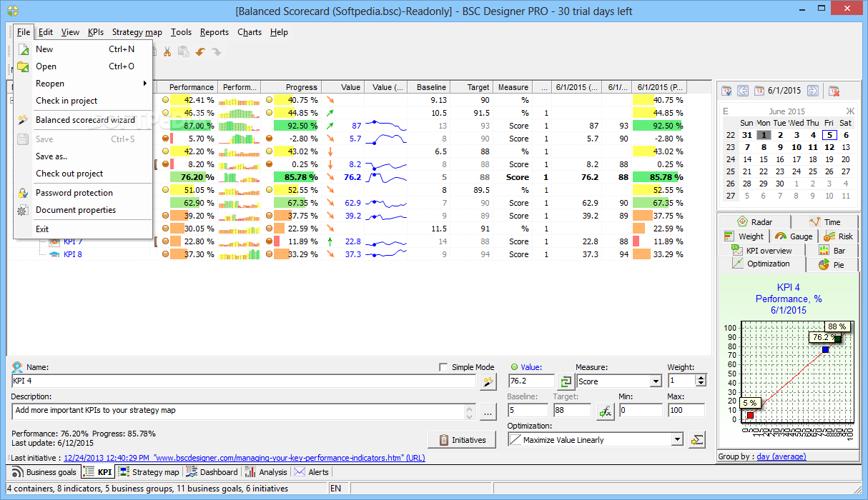Open the last initiative bscdesigner.com URL link
The image size is (868, 500).
[244, 458]
